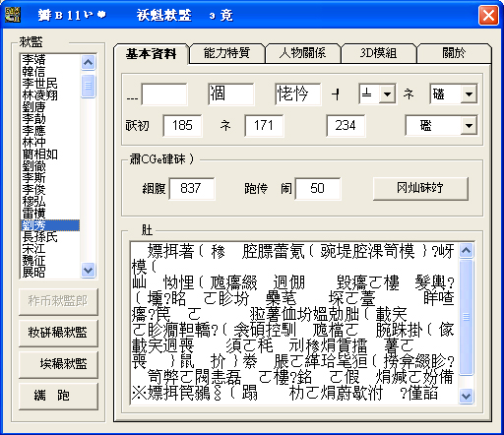Expand the top-right combo box
504x435 pixels.
coord(469,94)
